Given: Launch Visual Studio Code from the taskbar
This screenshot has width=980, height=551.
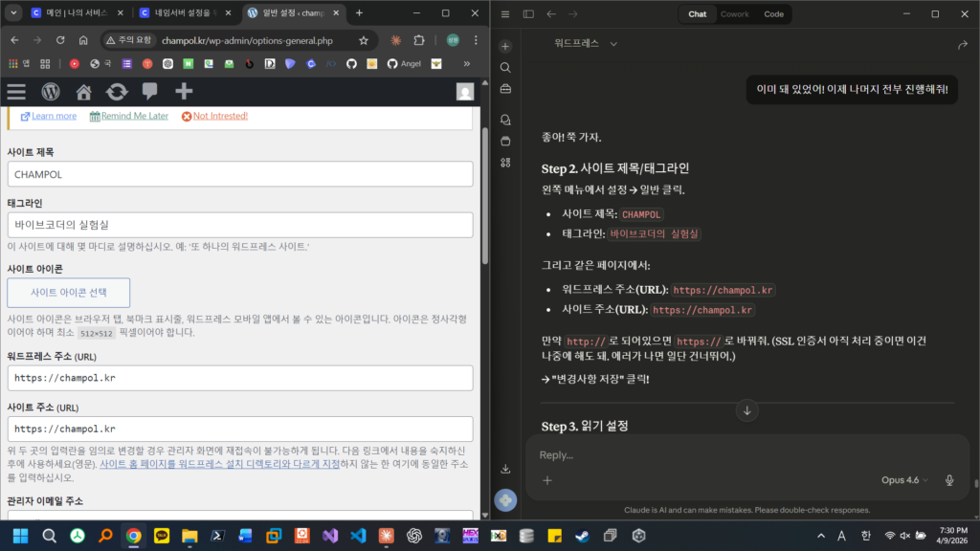Looking at the screenshot, I should [358, 536].
